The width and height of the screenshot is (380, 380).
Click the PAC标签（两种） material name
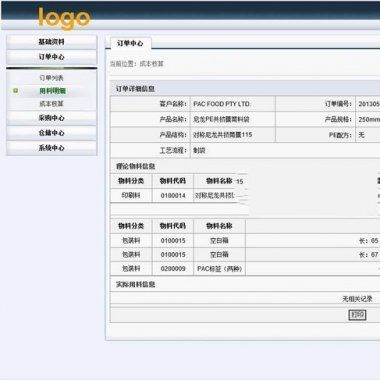(x=219, y=269)
